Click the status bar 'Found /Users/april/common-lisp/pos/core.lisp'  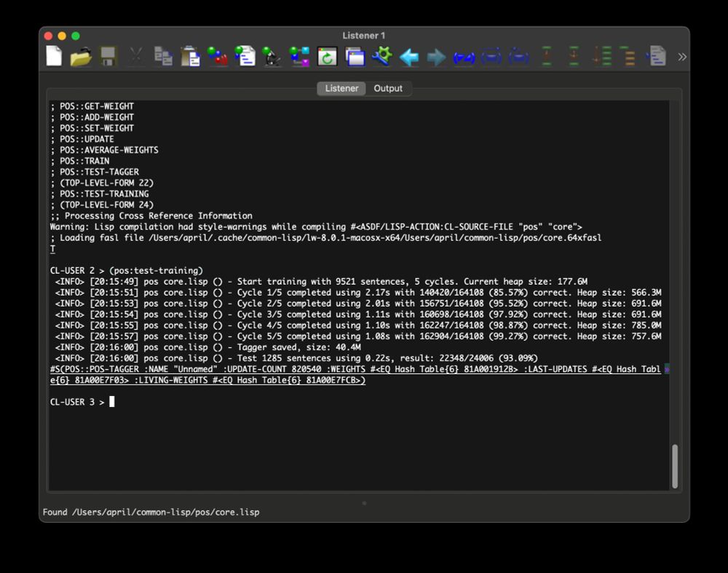151,512
